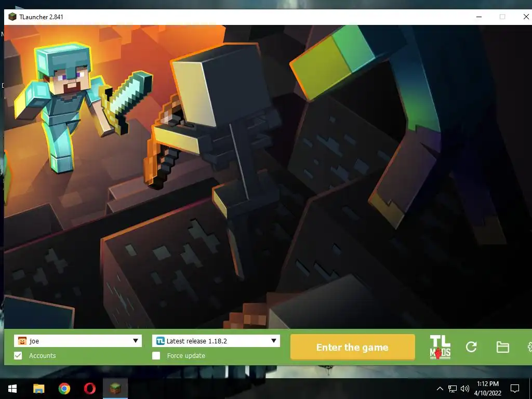
Task: Open the volume control tray icon
Action: pyautogui.click(x=465, y=389)
